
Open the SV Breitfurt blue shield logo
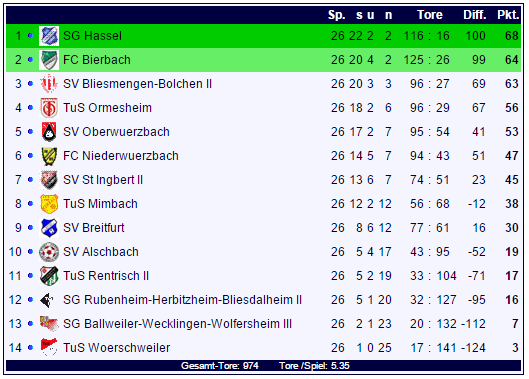coord(49,228)
